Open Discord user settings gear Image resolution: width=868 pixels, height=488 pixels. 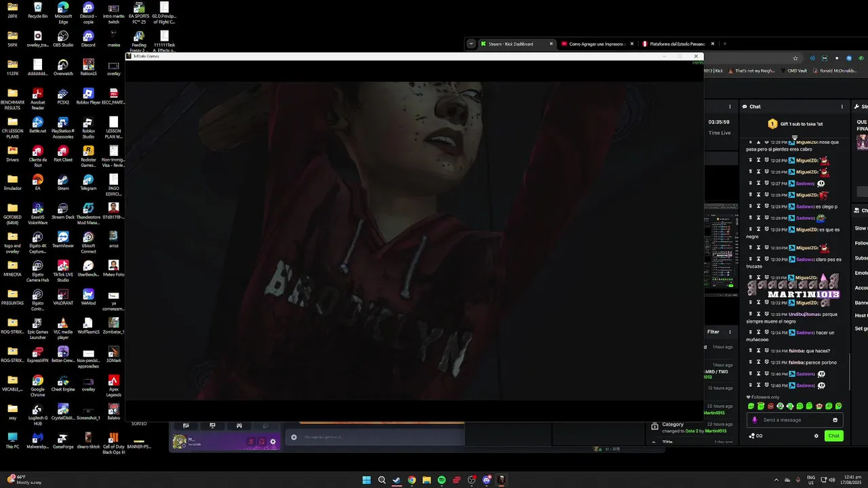tap(273, 441)
